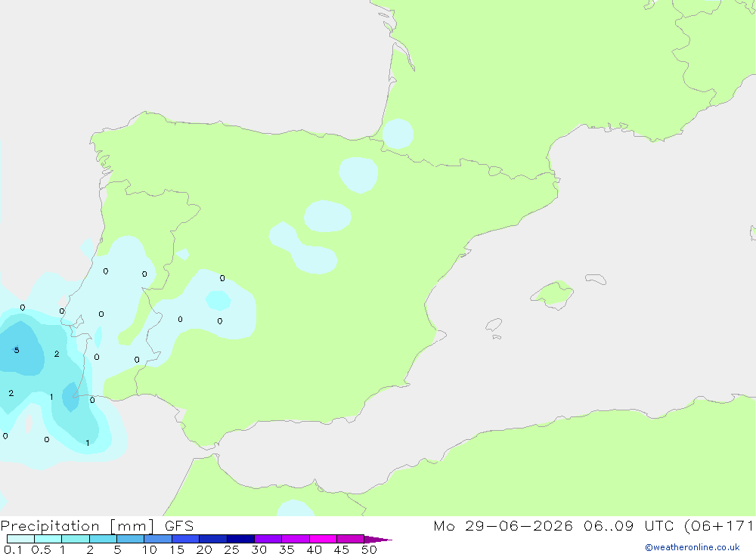
Task: Open the weatheronline.co.uk copyright link
Action: click(692, 547)
